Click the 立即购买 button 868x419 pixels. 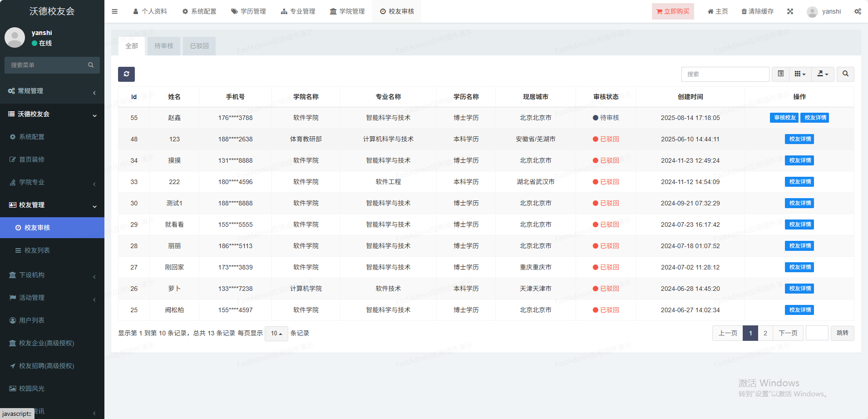(x=672, y=11)
